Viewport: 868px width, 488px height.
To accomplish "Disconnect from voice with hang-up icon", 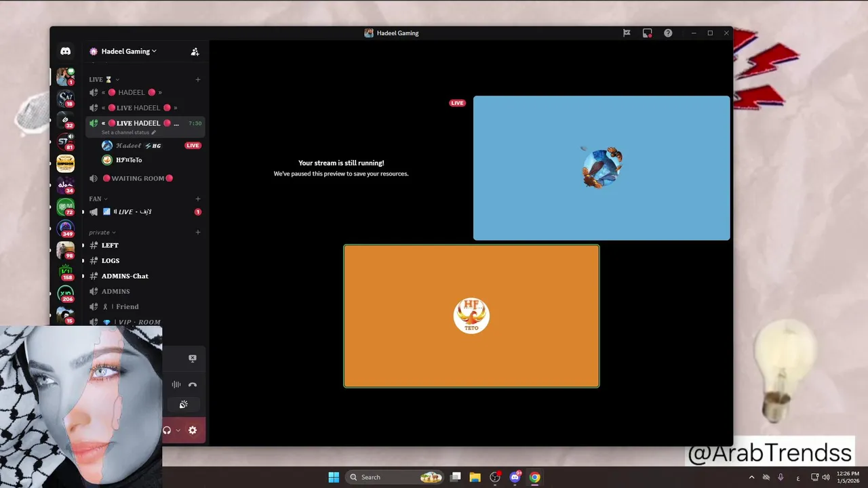I will 193,384.
